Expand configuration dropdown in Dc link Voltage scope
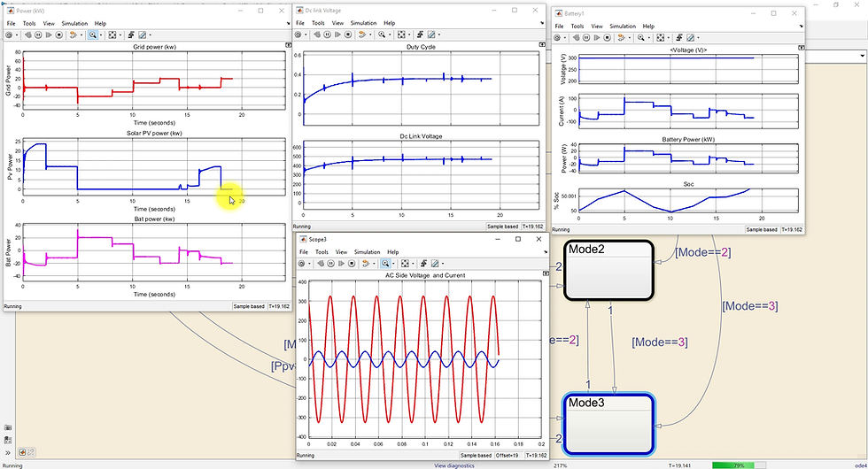 point(306,35)
